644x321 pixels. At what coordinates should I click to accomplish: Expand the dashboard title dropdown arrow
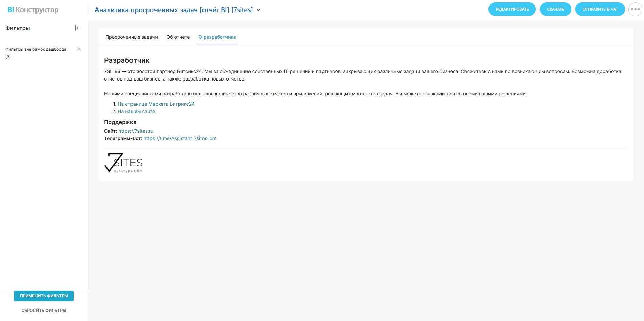(259, 10)
